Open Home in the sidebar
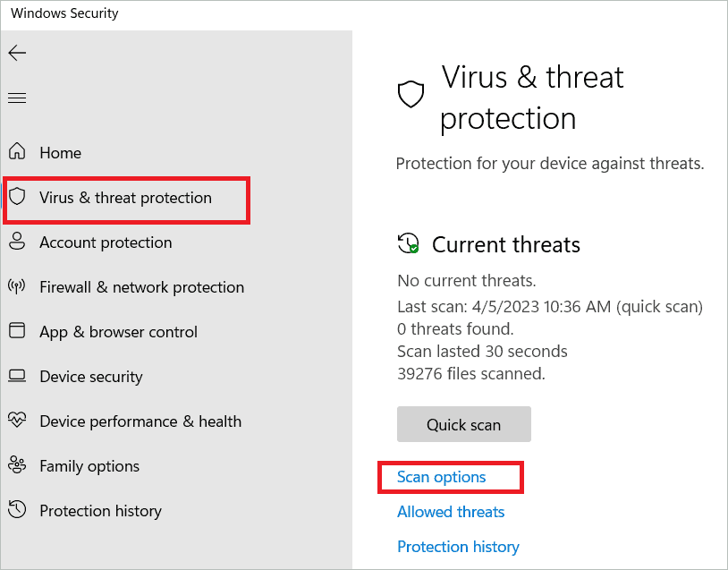Image resolution: width=728 pixels, height=570 pixels. coord(60,153)
